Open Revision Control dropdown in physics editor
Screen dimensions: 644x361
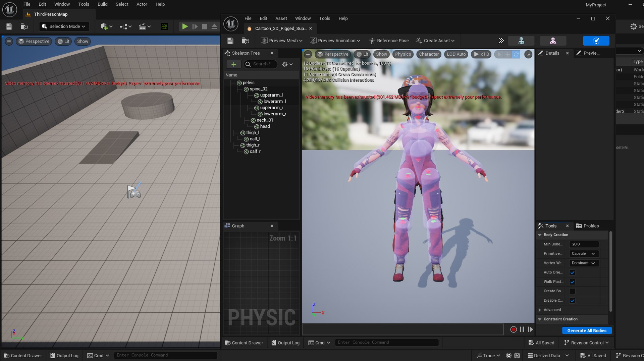(586, 343)
